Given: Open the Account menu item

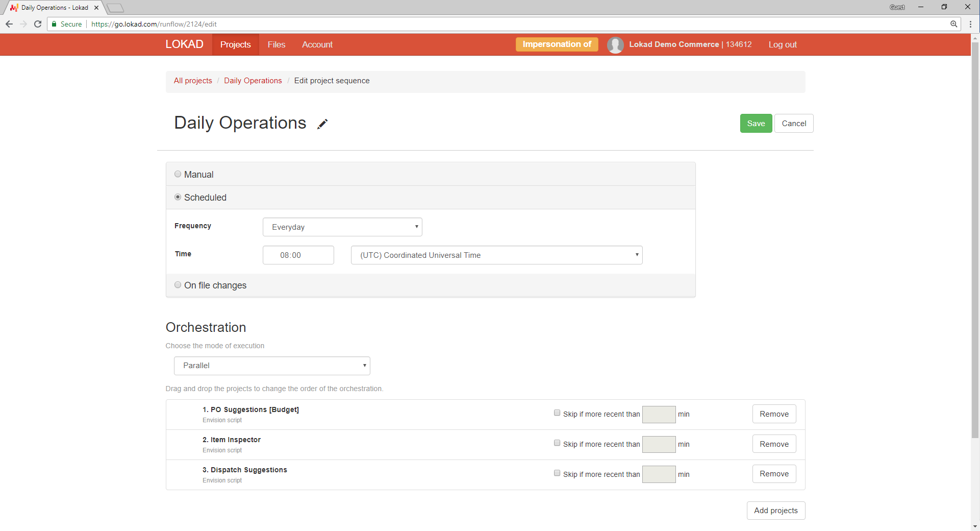Looking at the screenshot, I should (317, 45).
